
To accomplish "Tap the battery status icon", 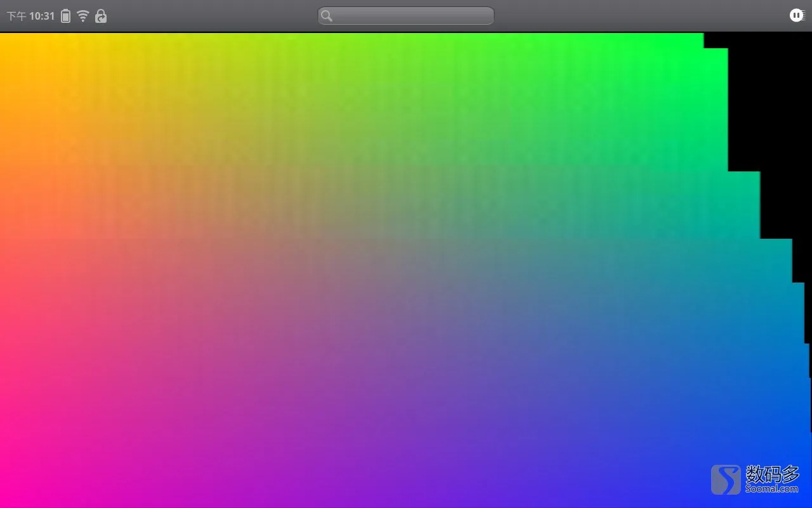I will tap(65, 16).
